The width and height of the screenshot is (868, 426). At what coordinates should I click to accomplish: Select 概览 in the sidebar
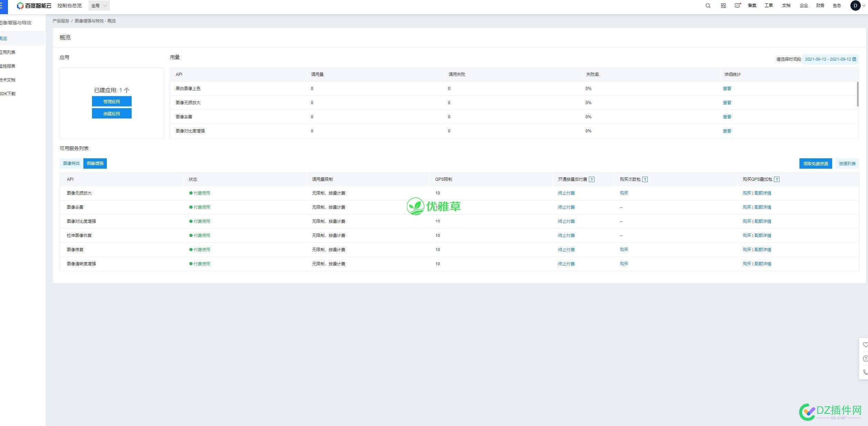coord(23,39)
